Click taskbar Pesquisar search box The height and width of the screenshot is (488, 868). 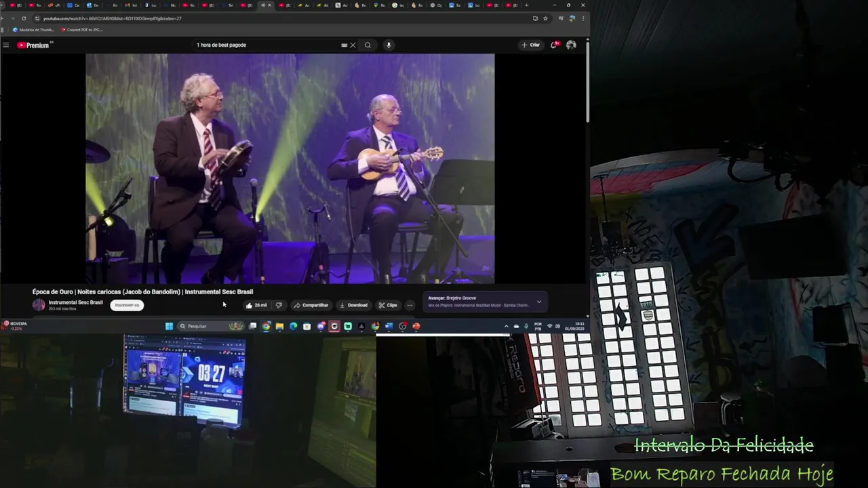coord(210,326)
